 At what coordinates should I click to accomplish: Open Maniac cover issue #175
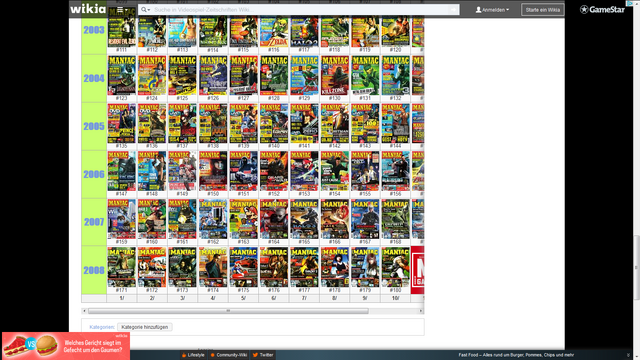pos(243,267)
